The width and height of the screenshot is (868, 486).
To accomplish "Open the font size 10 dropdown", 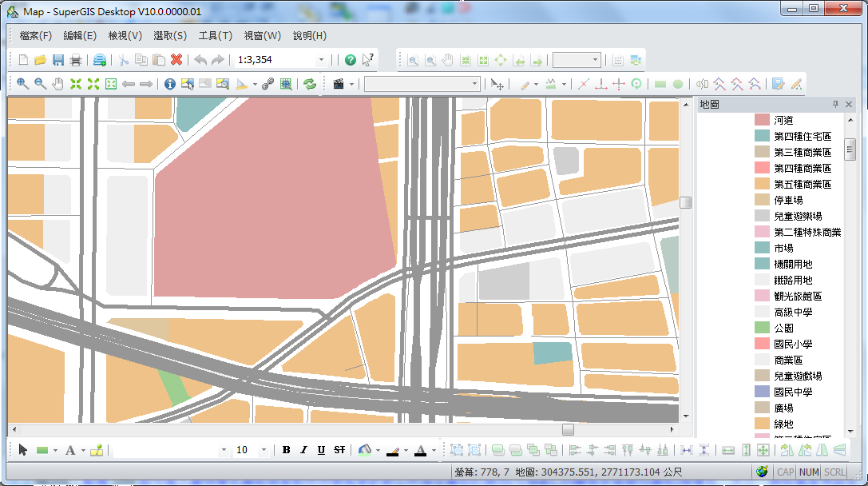I will [264, 450].
